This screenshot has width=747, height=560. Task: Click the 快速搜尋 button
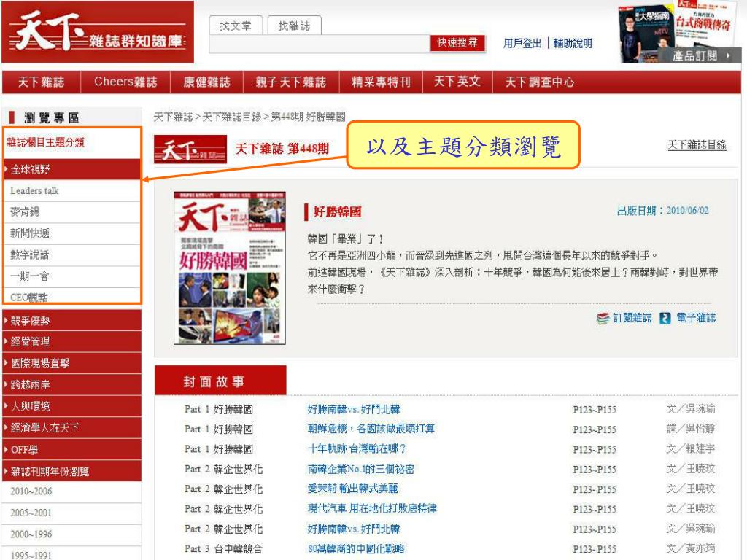tap(457, 43)
